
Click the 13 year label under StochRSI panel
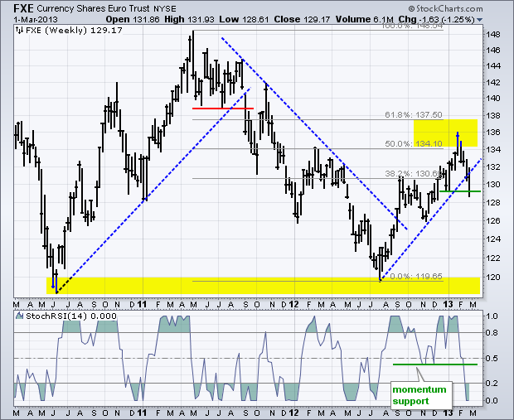(448, 413)
